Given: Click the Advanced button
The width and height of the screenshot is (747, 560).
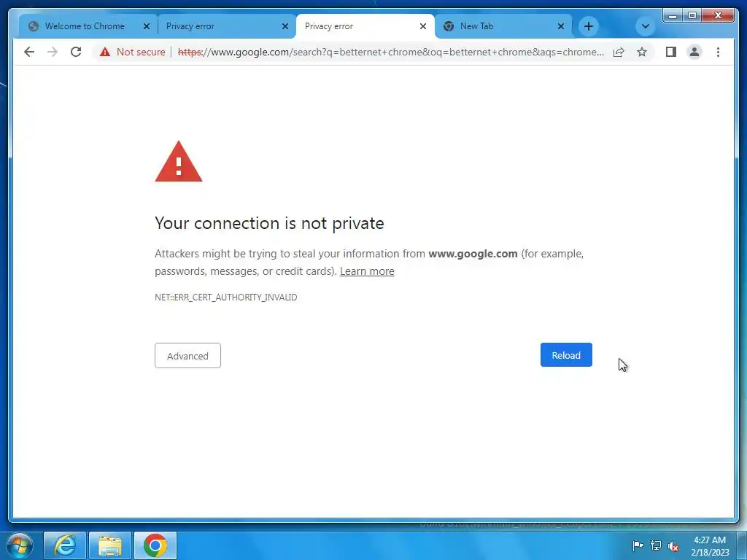Looking at the screenshot, I should point(187,356).
